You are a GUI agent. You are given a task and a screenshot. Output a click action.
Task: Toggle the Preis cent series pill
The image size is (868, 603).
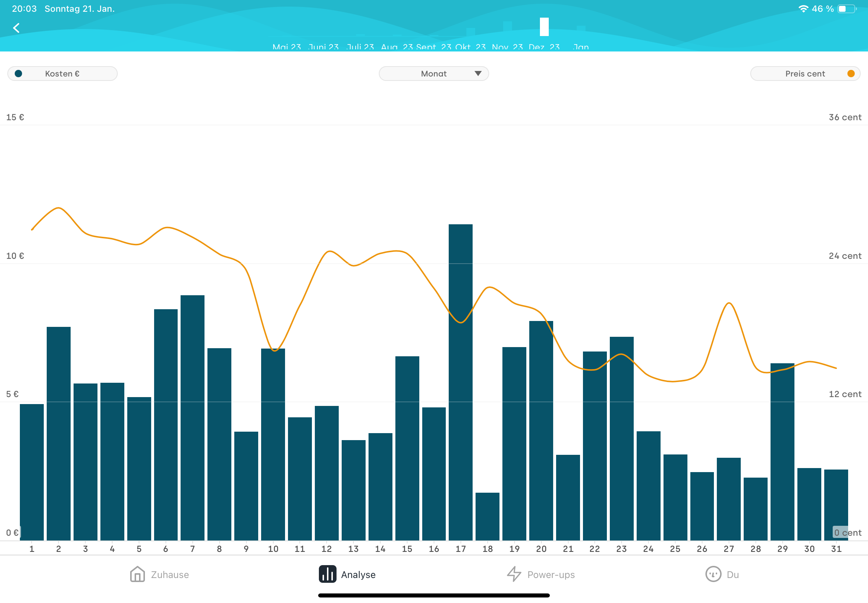coord(805,74)
